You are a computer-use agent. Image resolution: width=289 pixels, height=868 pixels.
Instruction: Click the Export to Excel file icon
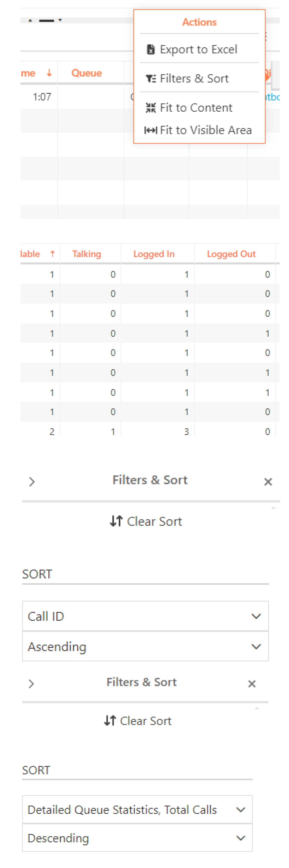click(151, 50)
